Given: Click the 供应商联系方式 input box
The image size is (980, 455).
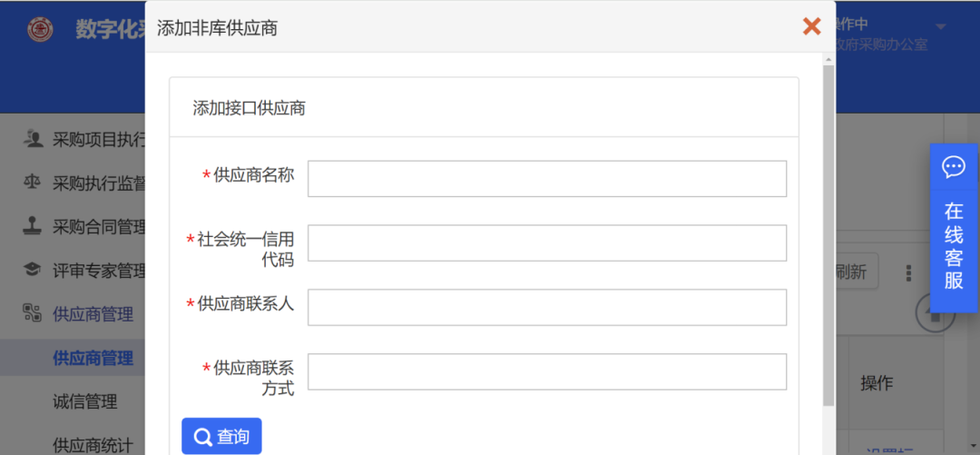Looking at the screenshot, I should click(546, 371).
